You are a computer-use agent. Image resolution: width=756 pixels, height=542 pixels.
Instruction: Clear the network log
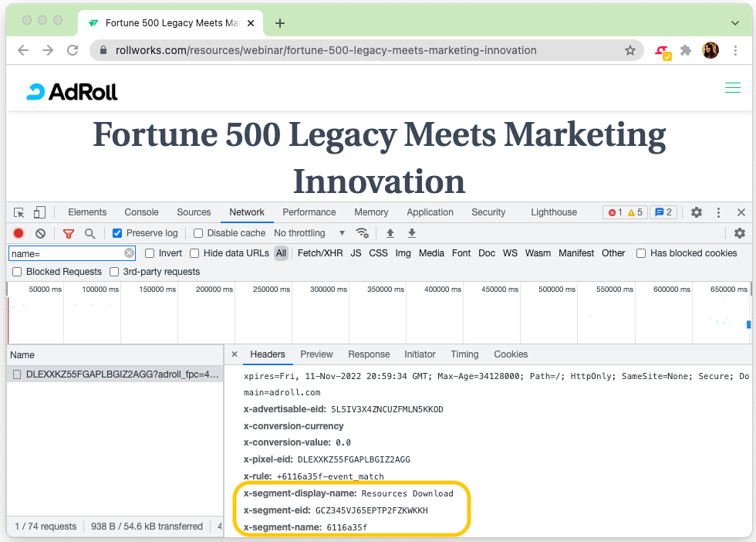40,233
